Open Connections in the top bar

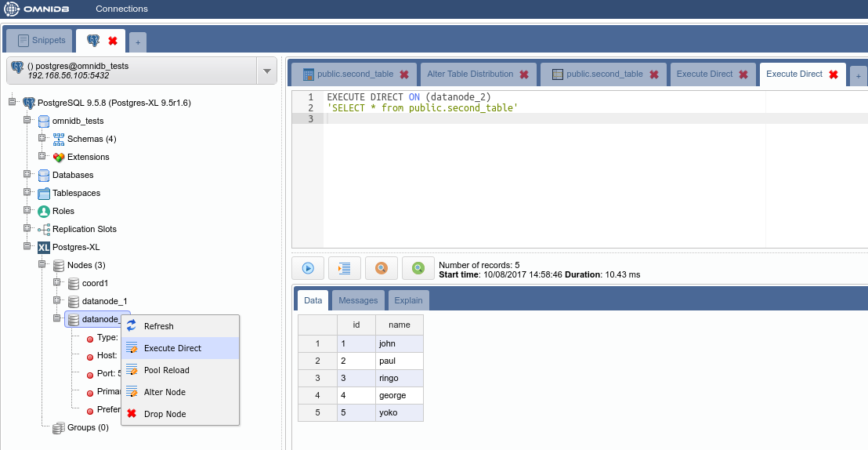[x=121, y=9]
